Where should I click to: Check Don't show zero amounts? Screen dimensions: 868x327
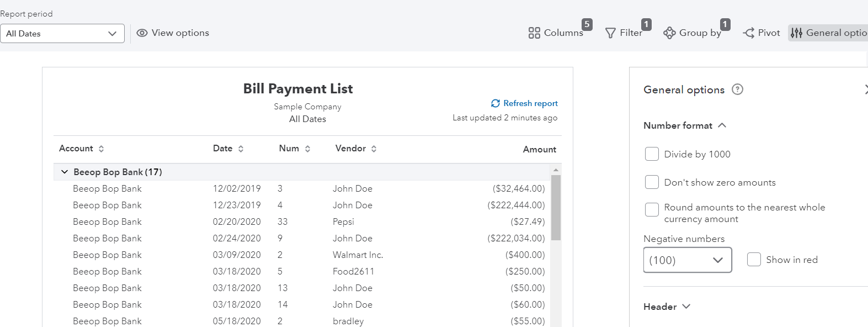pos(652,182)
